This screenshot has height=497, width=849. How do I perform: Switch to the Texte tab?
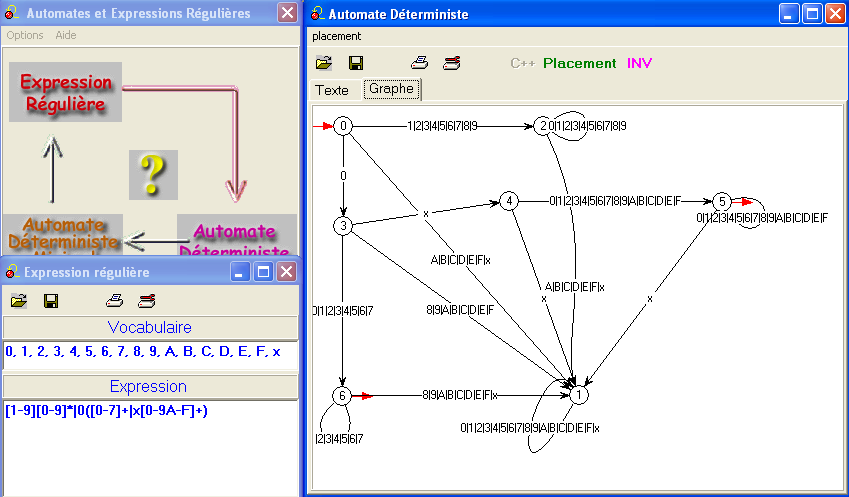tap(332, 90)
